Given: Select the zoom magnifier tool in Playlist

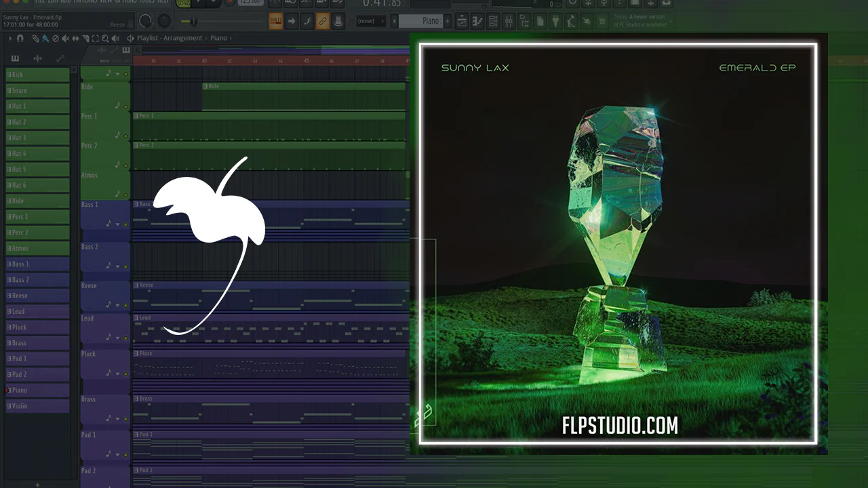Looking at the screenshot, I should (104, 39).
